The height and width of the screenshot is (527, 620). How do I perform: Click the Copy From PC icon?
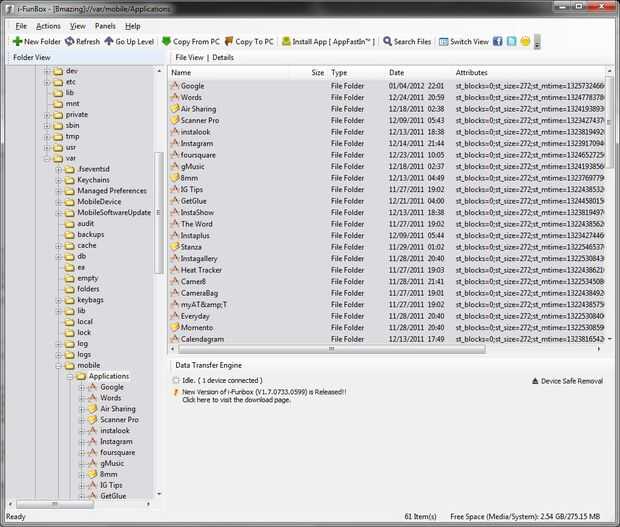click(x=166, y=41)
